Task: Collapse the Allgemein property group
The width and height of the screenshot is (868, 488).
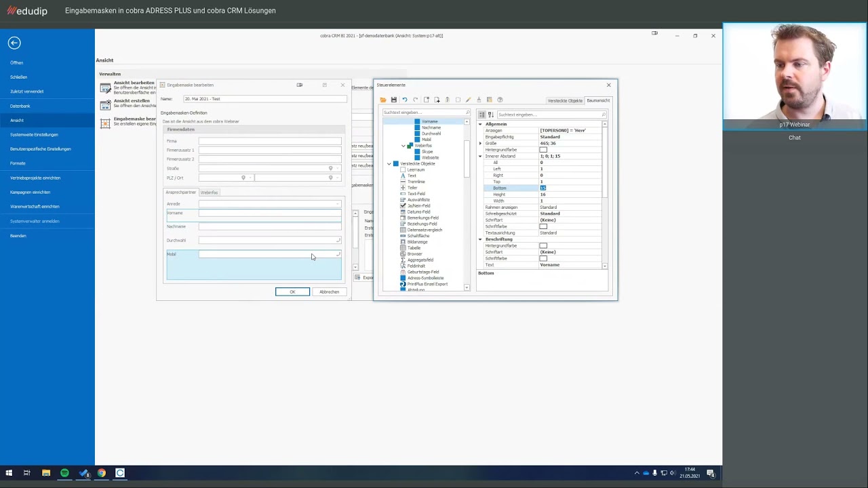Action: pos(480,124)
